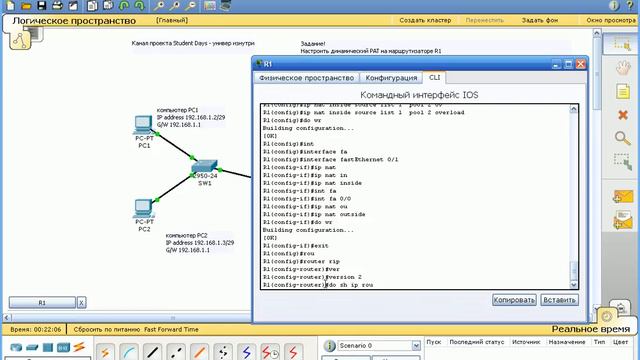
Task: Click the R1 tab in the bottom-left
Action: click(42, 302)
